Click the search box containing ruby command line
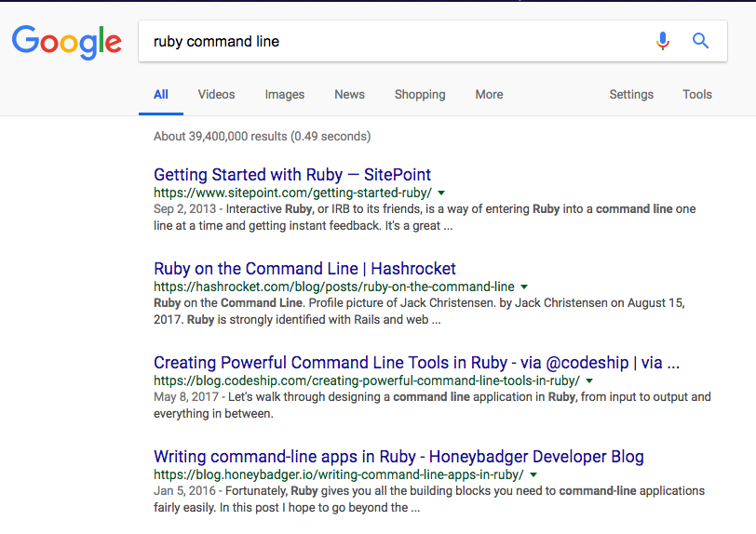The width and height of the screenshot is (756, 534). 396,42
